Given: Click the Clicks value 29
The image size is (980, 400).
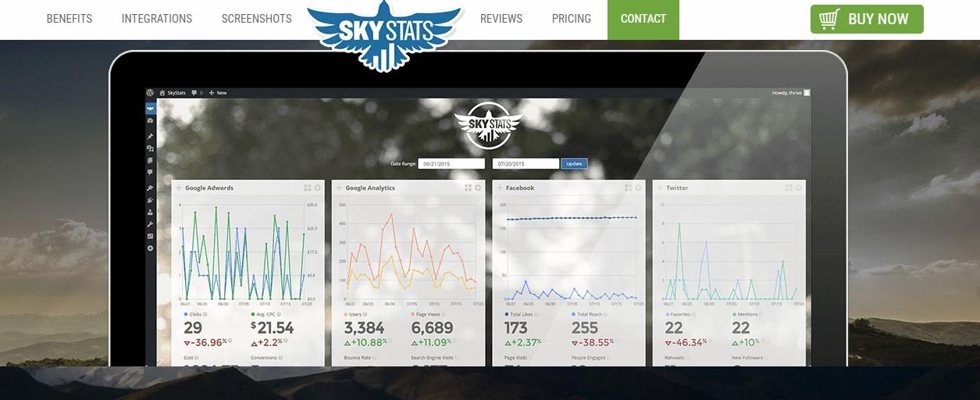Looking at the screenshot, I should pos(193,328).
